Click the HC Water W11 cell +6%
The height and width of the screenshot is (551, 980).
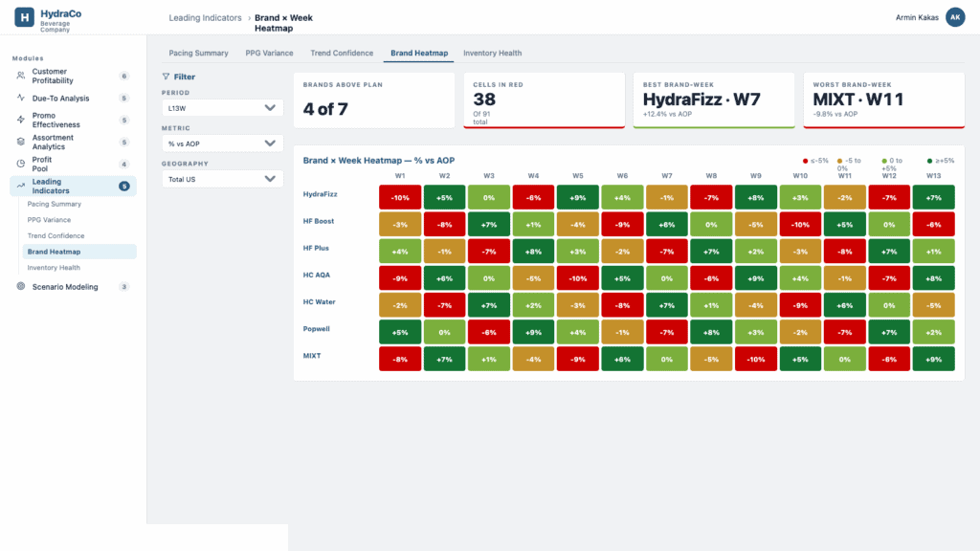click(844, 305)
